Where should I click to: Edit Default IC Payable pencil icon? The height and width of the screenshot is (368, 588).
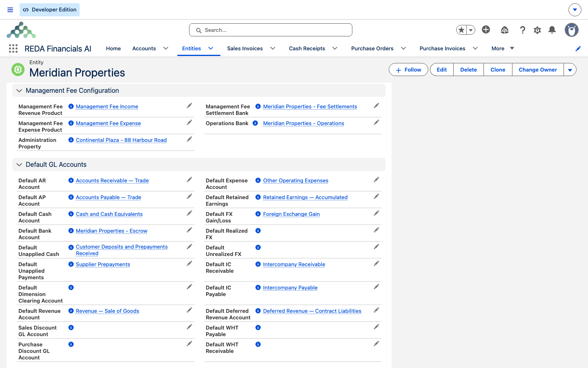(x=376, y=287)
